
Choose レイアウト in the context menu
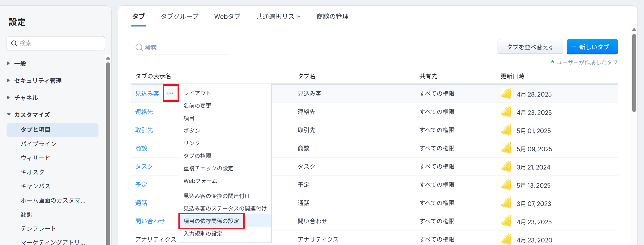197,93
